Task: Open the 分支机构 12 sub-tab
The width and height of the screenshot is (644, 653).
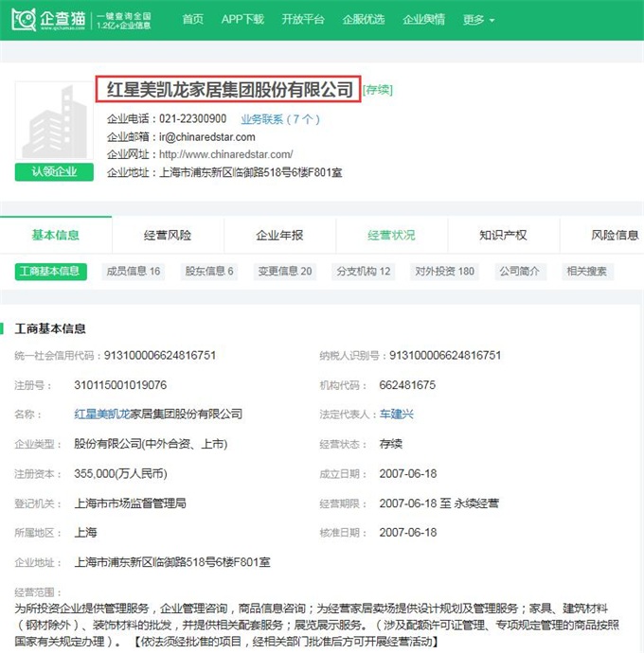Action: click(x=364, y=272)
